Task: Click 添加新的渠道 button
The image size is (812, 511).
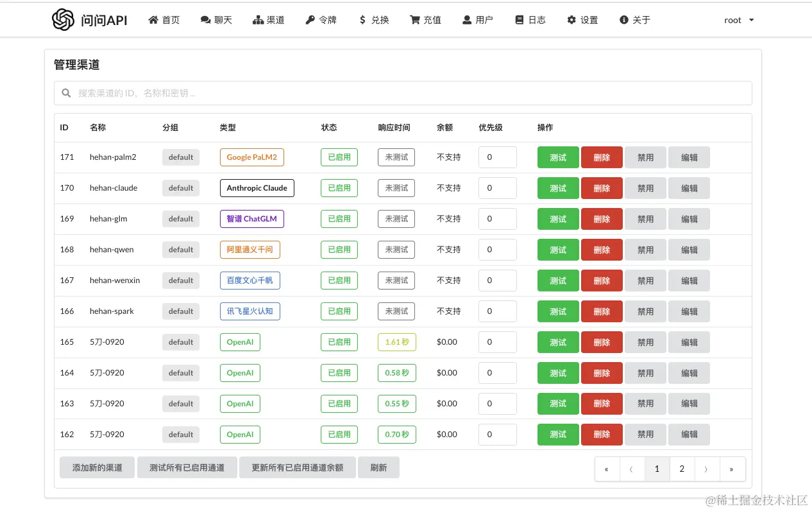Action: tap(97, 468)
